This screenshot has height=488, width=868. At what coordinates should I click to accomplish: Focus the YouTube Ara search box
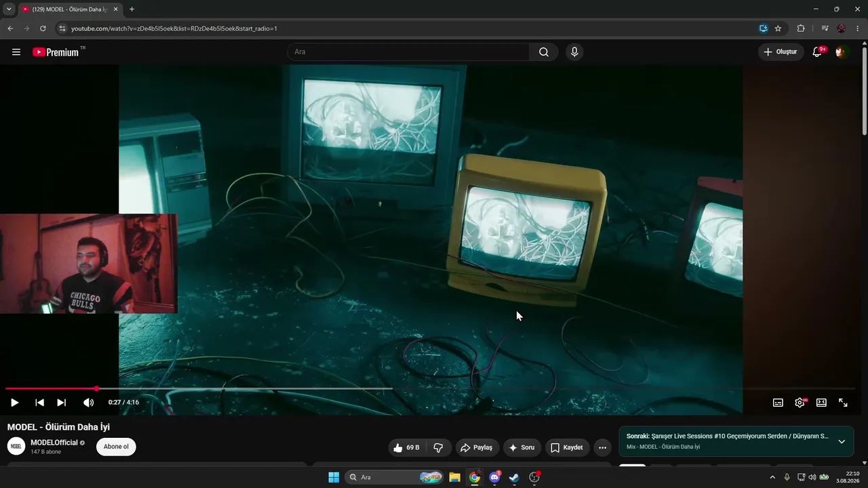[408, 52]
